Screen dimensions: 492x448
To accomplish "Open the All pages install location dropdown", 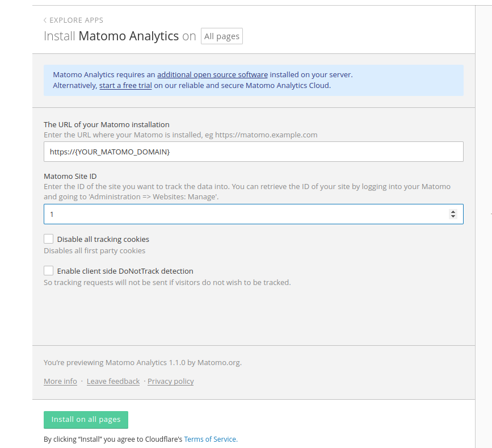I will pyautogui.click(x=222, y=36).
